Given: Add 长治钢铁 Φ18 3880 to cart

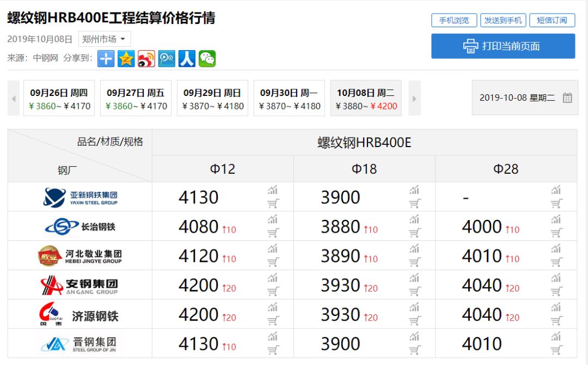Looking at the screenshot, I should pyautogui.click(x=414, y=233).
